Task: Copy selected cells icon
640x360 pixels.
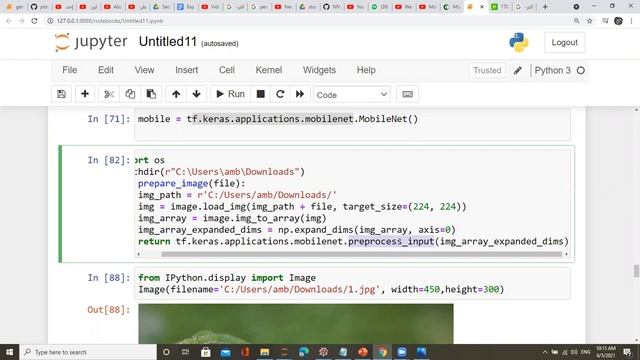Action: [x=130, y=94]
